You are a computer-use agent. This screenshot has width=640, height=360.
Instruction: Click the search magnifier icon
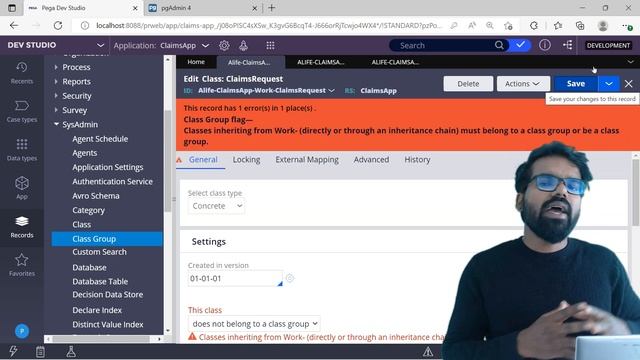click(499, 45)
